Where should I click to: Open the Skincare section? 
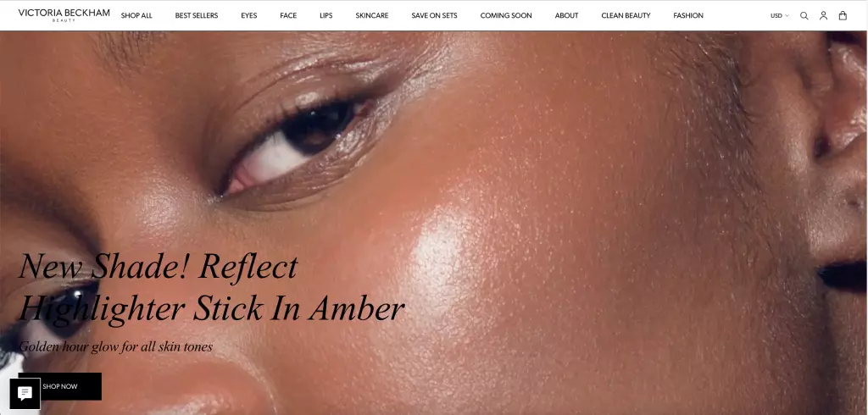[372, 16]
